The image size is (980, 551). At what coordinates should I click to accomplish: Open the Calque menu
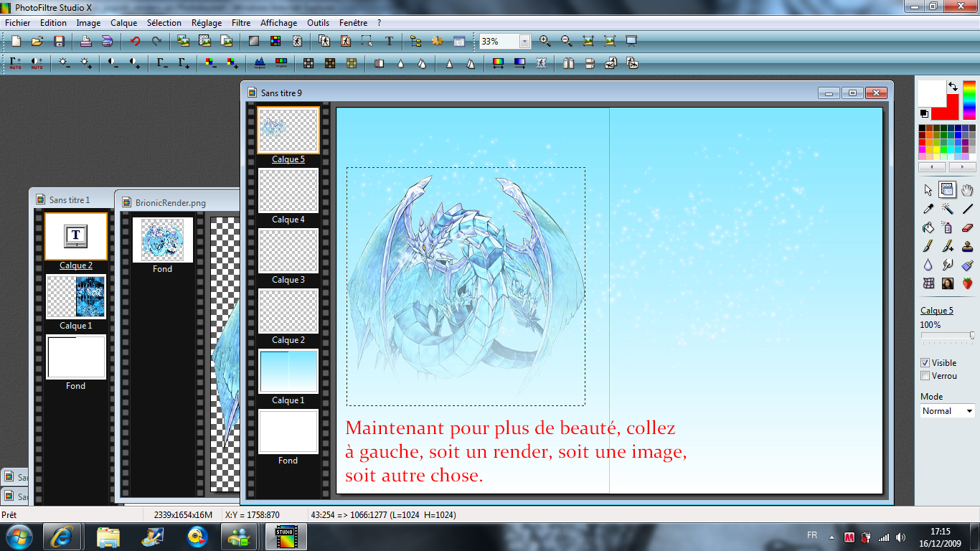(x=123, y=23)
